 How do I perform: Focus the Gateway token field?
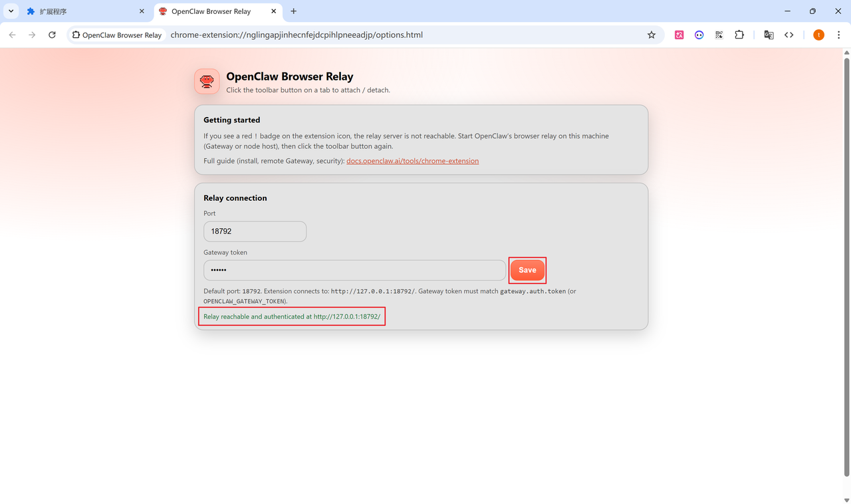[x=354, y=270]
